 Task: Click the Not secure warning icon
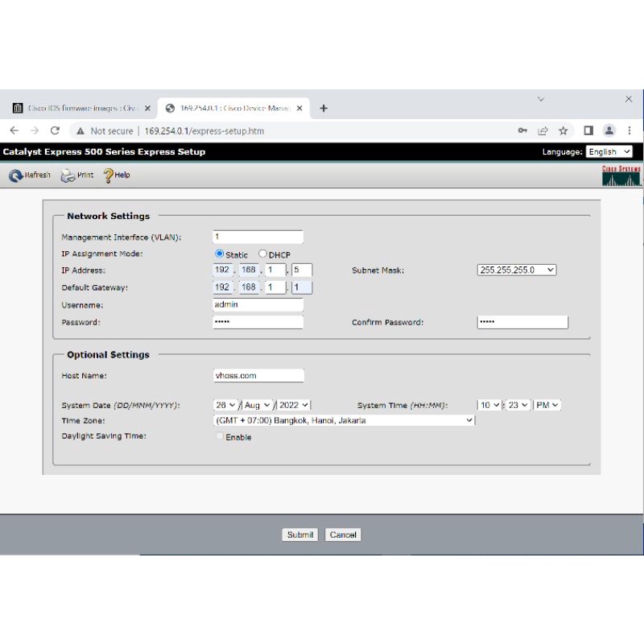point(80,131)
